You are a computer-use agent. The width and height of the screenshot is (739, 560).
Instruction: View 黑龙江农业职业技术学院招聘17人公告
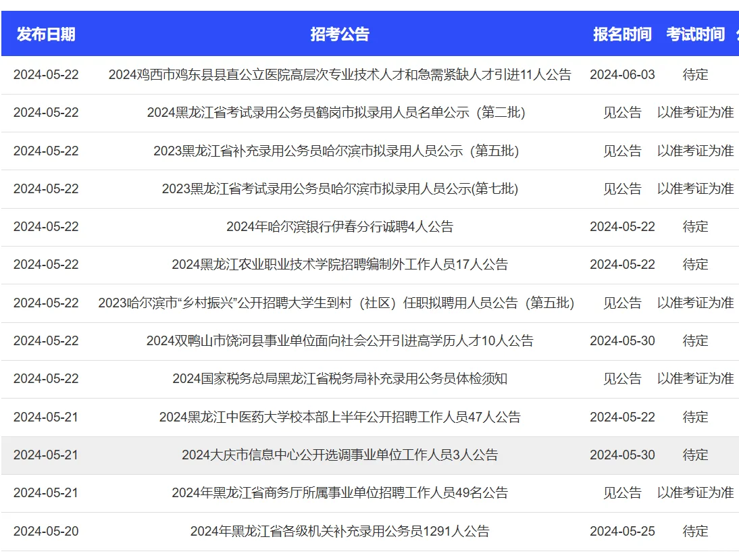click(339, 264)
